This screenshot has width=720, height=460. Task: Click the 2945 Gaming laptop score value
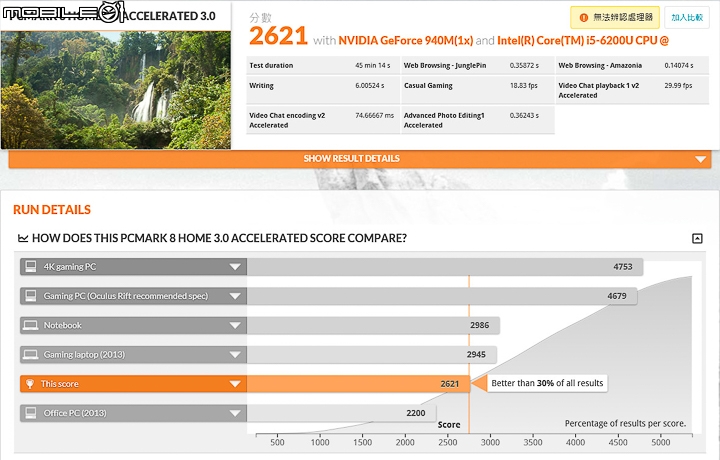point(476,354)
